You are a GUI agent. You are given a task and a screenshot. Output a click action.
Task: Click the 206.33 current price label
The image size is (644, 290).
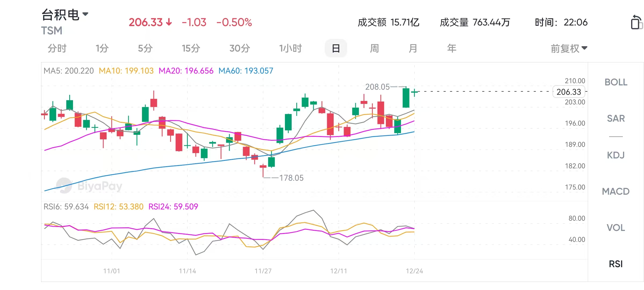point(569,92)
